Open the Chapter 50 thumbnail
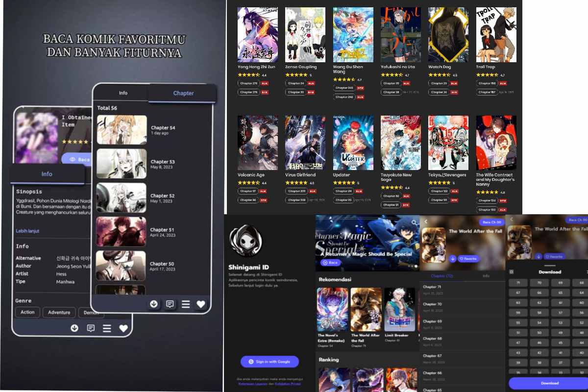The width and height of the screenshot is (588, 392). click(x=121, y=266)
